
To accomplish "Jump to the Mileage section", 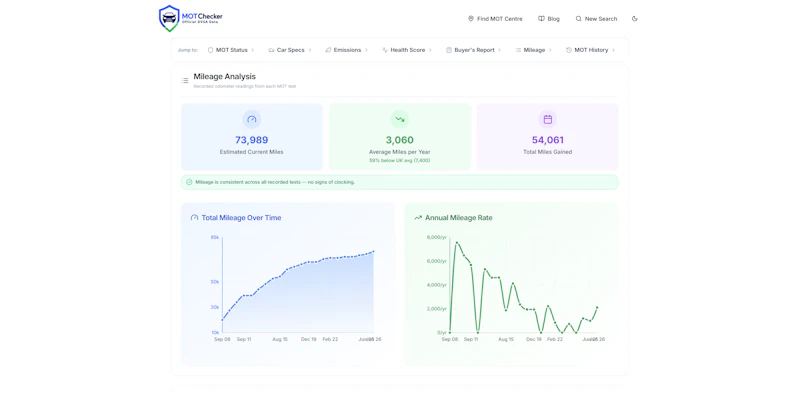I will pyautogui.click(x=534, y=50).
